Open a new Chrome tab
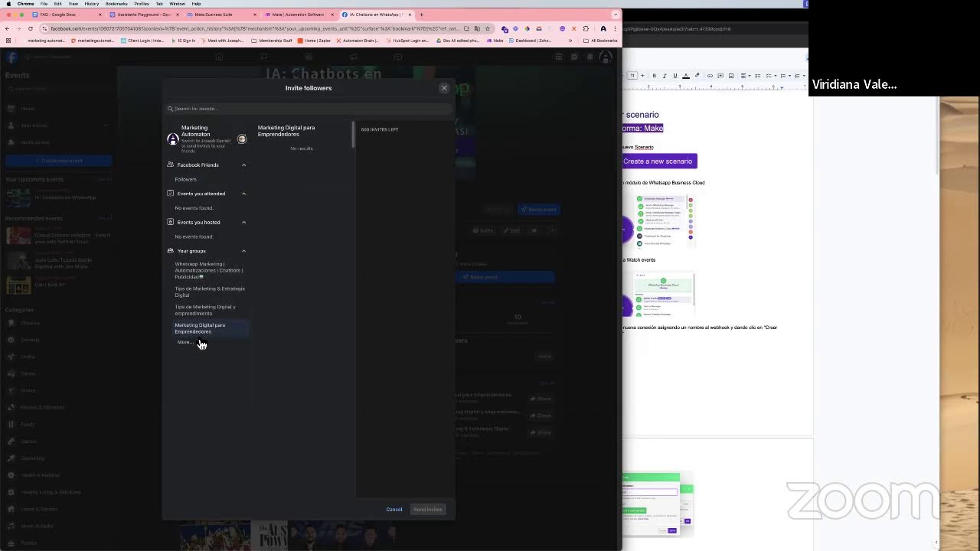Image resolution: width=980 pixels, height=551 pixels. coord(421,15)
